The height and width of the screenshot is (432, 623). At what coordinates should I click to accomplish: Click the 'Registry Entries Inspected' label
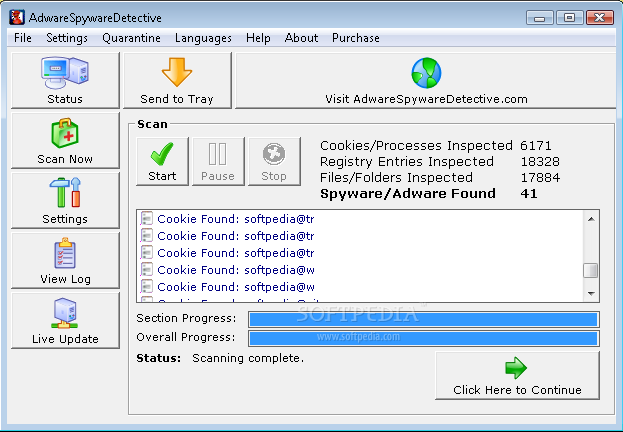pyautogui.click(x=406, y=162)
